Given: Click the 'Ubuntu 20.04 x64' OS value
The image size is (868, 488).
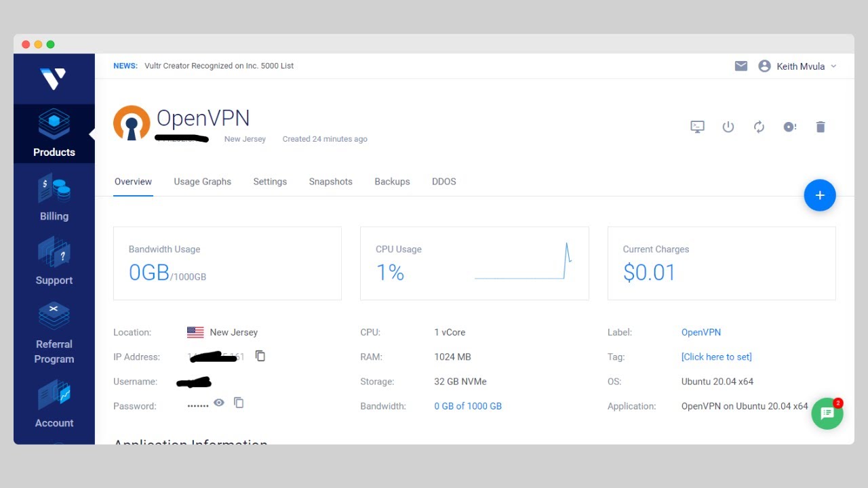Looking at the screenshot, I should coord(717,382).
